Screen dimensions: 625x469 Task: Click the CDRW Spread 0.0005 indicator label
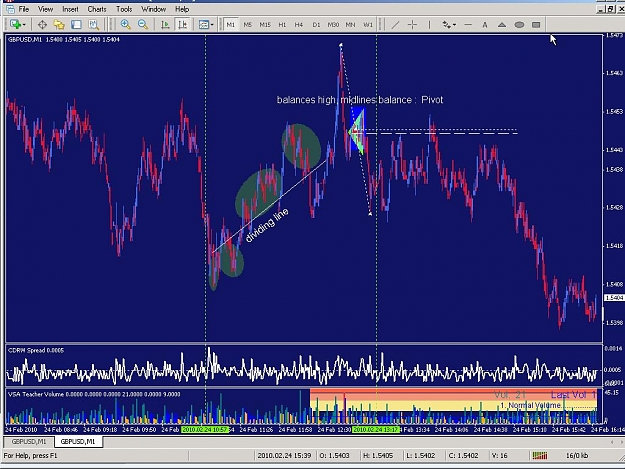click(36, 350)
